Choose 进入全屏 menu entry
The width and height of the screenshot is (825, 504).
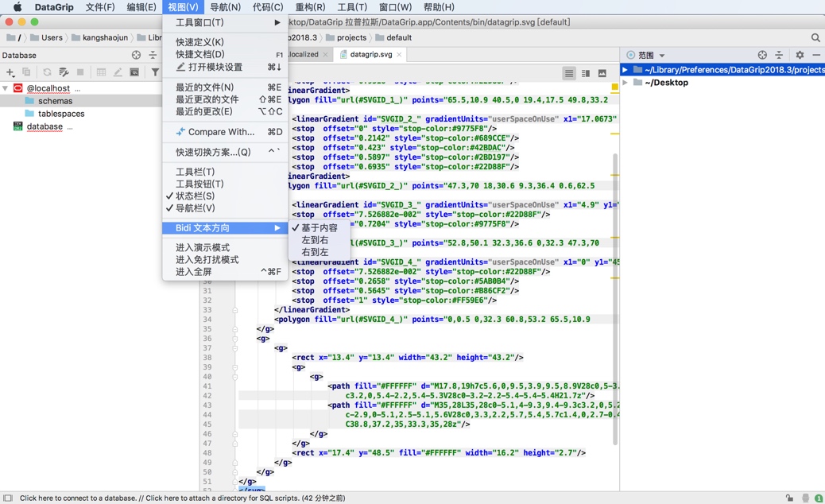tap(225, 271)
